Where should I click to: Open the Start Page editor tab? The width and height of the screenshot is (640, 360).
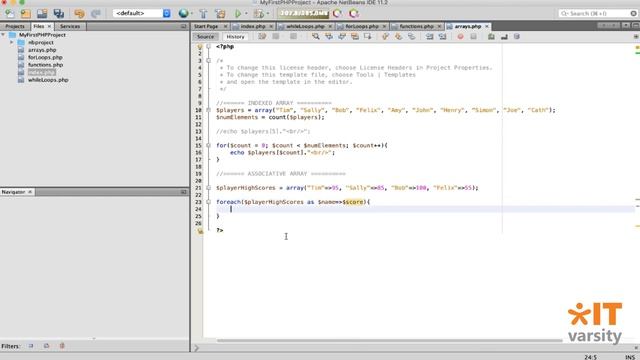206,26
